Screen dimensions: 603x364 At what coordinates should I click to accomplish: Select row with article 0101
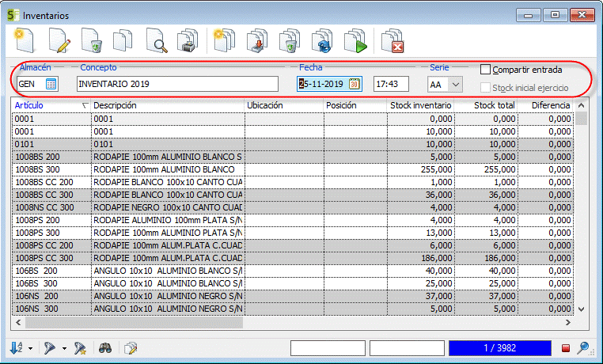293,144
